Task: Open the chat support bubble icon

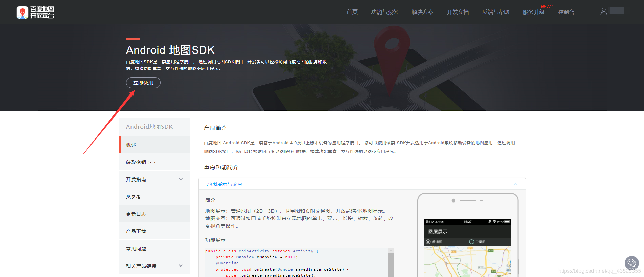Action: [631, 262]
